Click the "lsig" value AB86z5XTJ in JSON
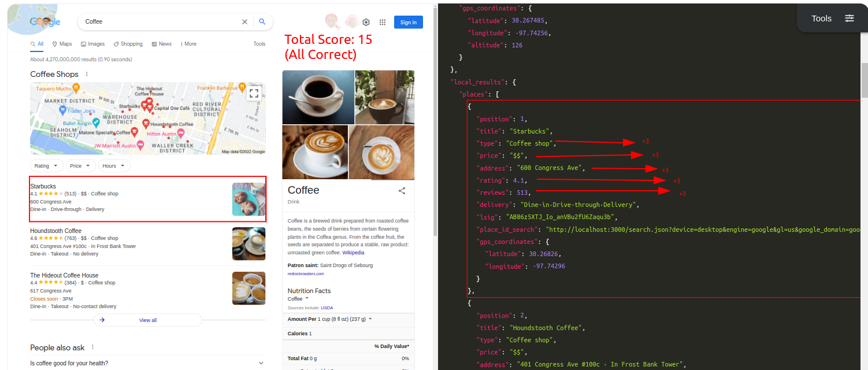Viewport: 868px width, 370px height. tap(561, 217)
